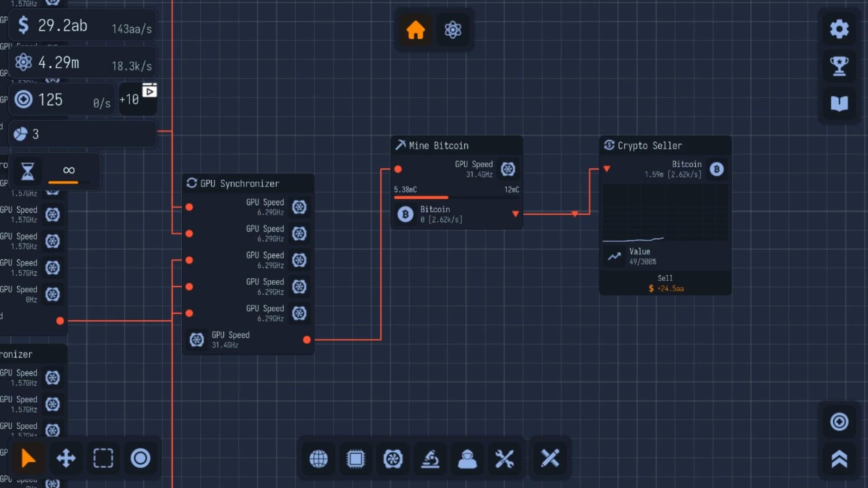Open the wrench and screwdriver tools category
The height and width of the screenshot is (488, 868).
point(504,459)
